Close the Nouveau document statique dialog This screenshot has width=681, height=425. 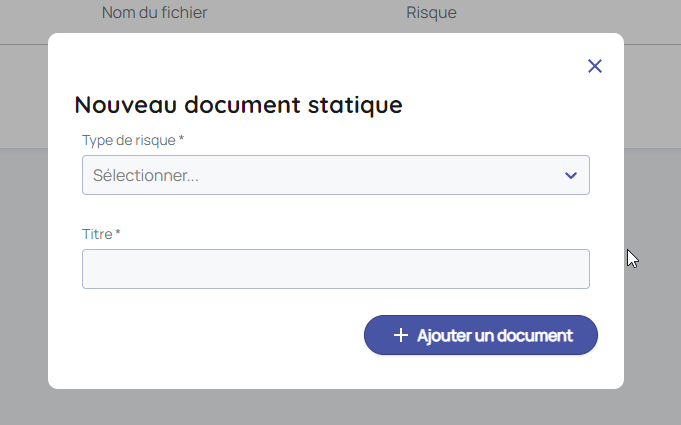595,66
